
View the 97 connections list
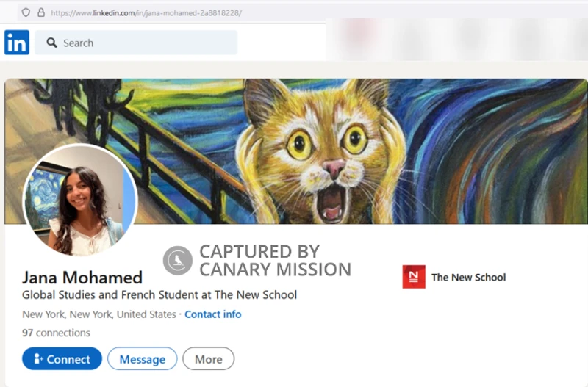pyautogui.click(x=56, y=333)
